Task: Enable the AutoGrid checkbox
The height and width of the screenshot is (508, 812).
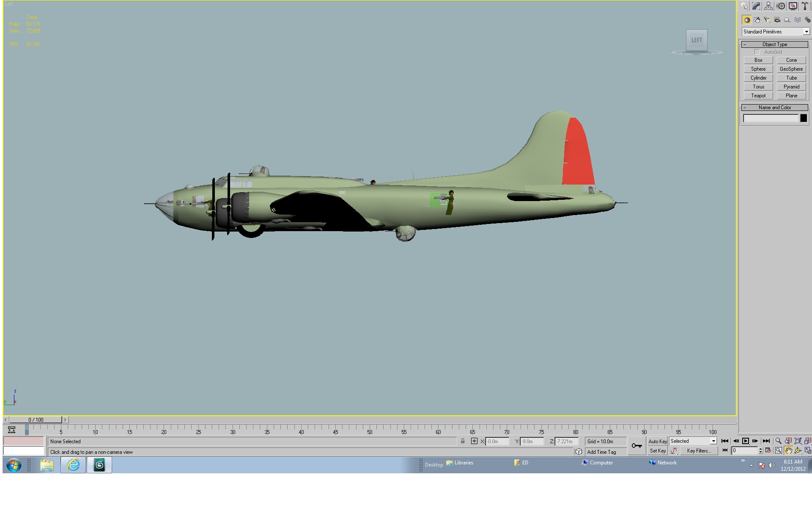Action: [757, 52]
